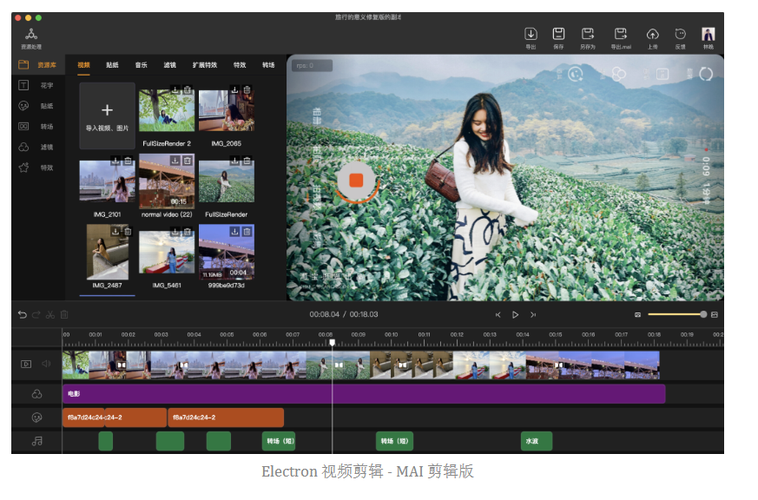Click the orange stop button in preview
758x500 pixels.
pyautogui.click(x=356, y=180)
